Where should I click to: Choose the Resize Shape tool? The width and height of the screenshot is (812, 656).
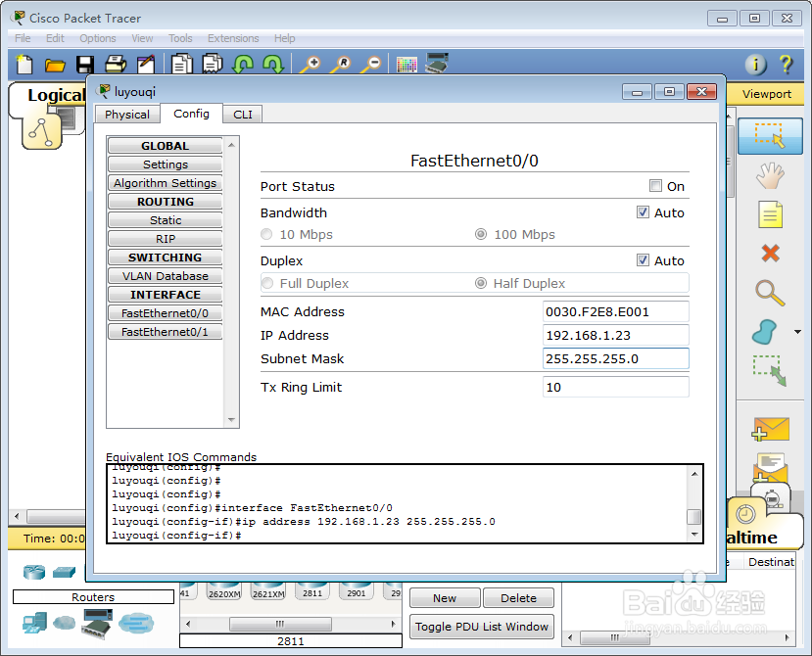tap(770, 370)
